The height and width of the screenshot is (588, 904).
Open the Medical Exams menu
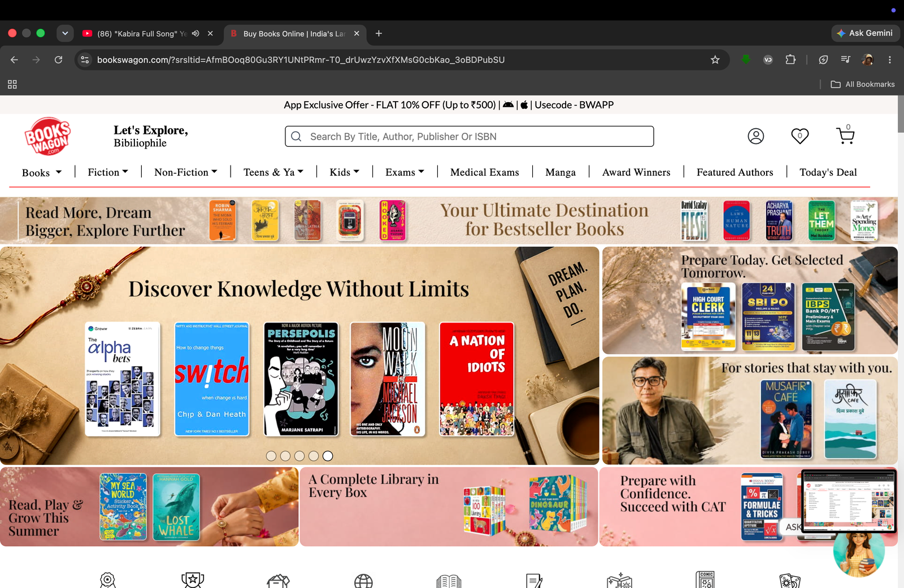pyautogui.click(x=485, y=172)
